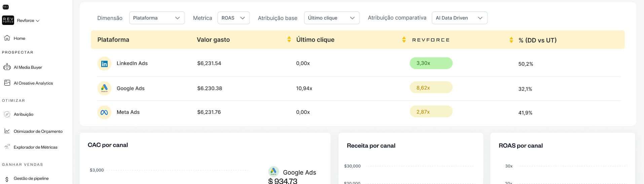Click the AI Media Buyer robot icon
644x184 pixels.
(7, 67)
